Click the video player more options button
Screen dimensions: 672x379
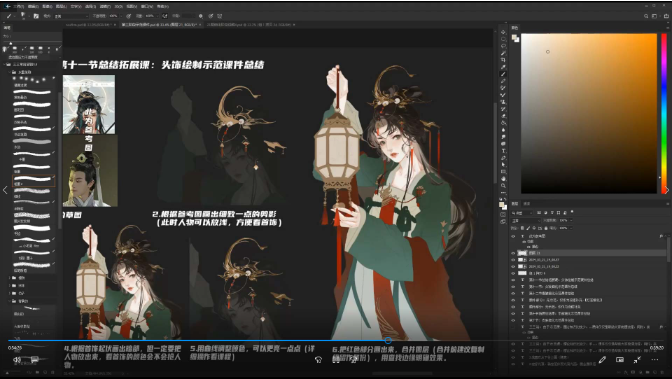655,360
